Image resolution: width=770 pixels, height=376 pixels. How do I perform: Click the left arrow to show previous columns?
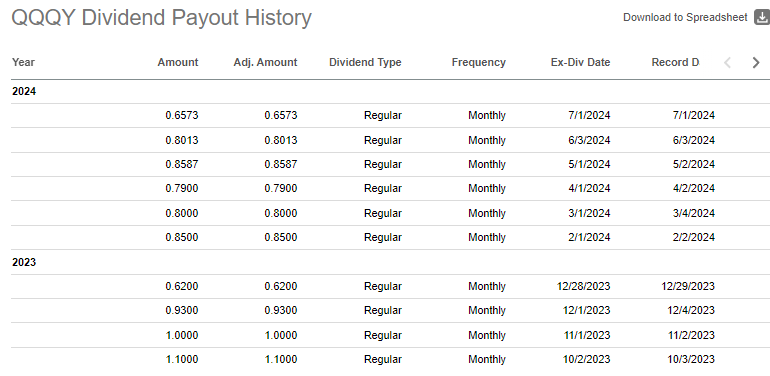(x=728, y=62)
